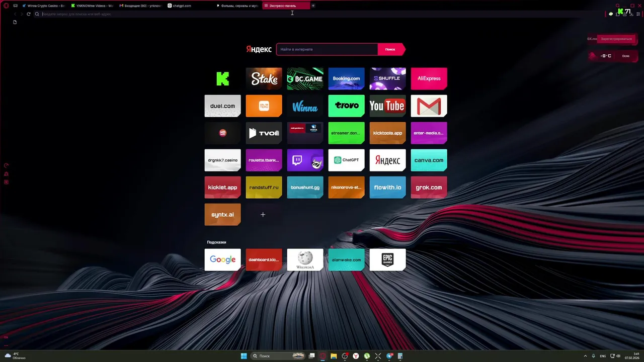This screenshot has height=362, width=644.
Task: Switch to the chatgpt.com tab
Action: click(x=189, y=6)
